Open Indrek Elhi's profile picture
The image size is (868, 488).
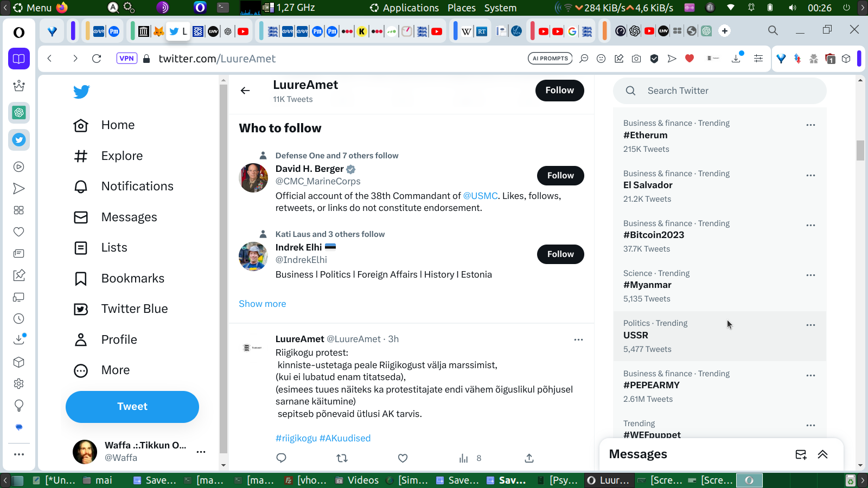click(253, 256)
